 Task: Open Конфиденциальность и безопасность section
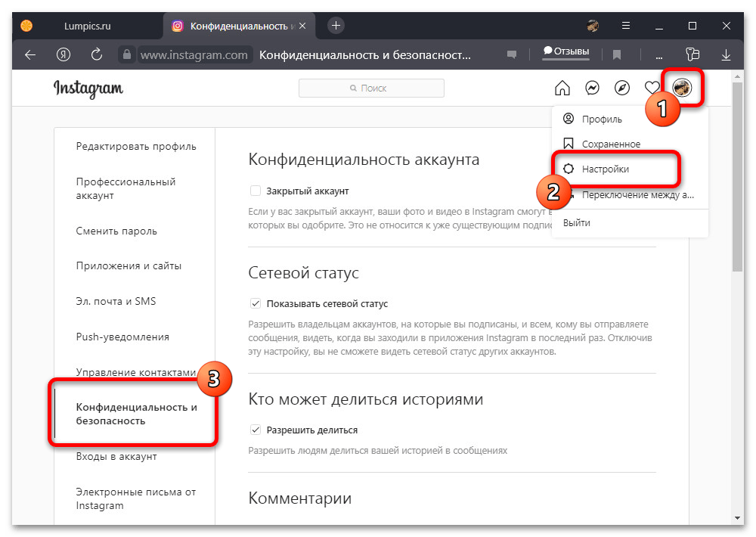[x=136, y=414]
